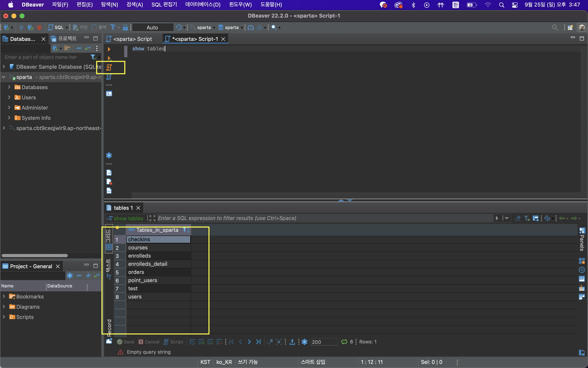
Task: Click the results configuration gear icon
Action: coord(304,342)
